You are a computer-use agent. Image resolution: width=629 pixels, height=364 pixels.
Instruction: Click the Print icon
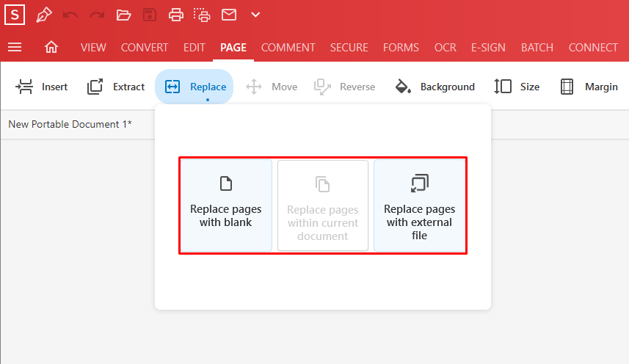tap(175, 15)
